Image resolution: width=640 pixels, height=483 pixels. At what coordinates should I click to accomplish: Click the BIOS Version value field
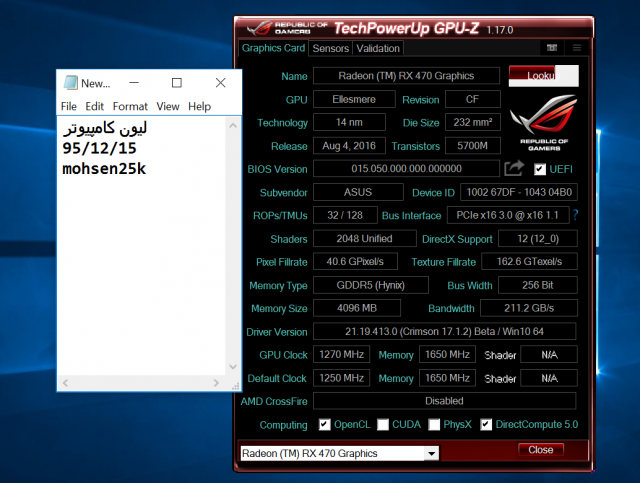(406, 169)
